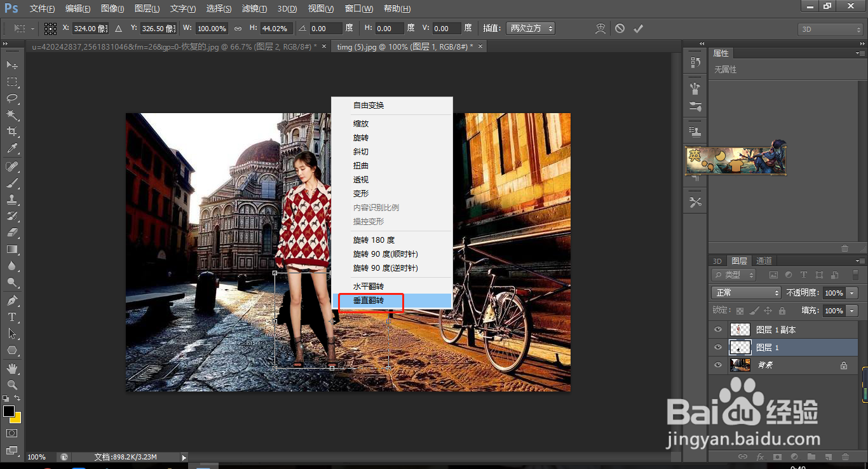Select the Crop tool
The width and height of the screenshot is (868, 469).
tap(12, 132)
